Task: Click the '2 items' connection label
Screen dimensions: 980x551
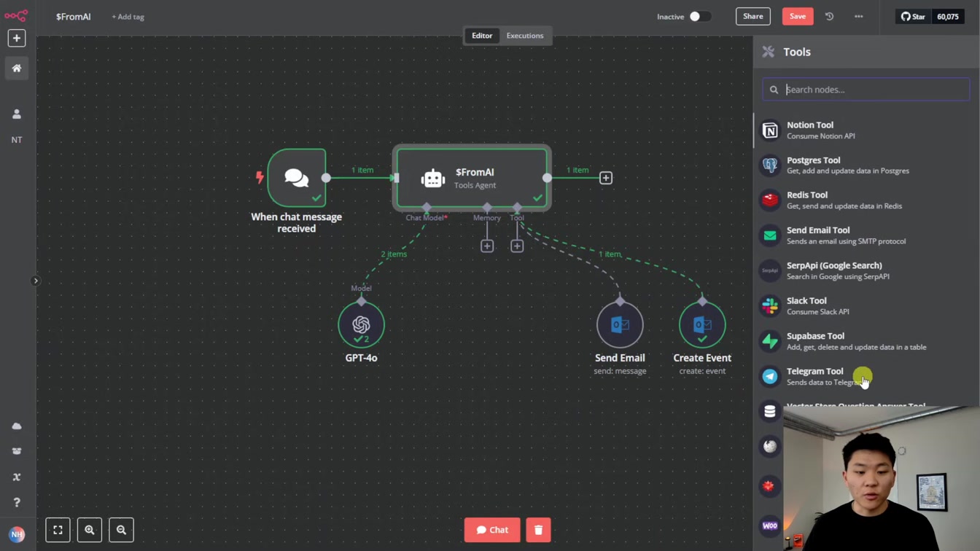Action: tap(394, 254)
